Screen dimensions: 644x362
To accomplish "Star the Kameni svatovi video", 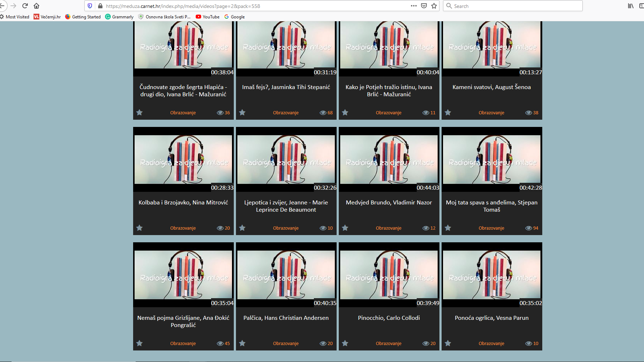I will [x=448, y=112].
